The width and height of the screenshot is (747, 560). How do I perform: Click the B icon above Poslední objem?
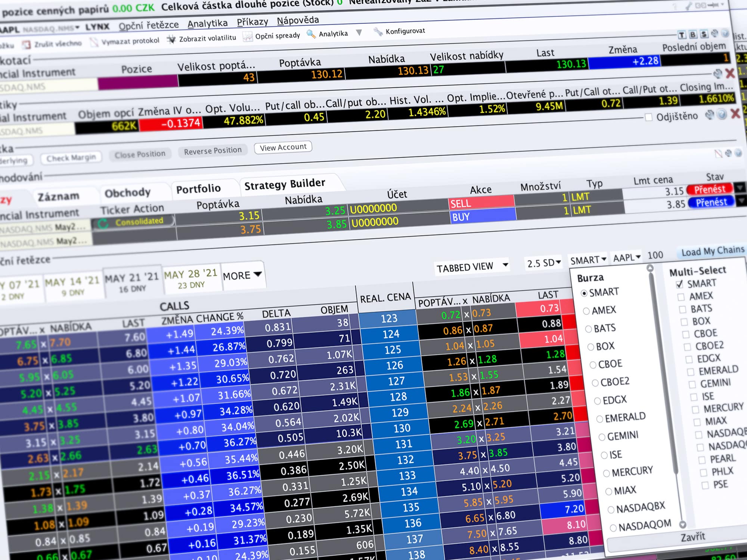[x=693, y=34]
